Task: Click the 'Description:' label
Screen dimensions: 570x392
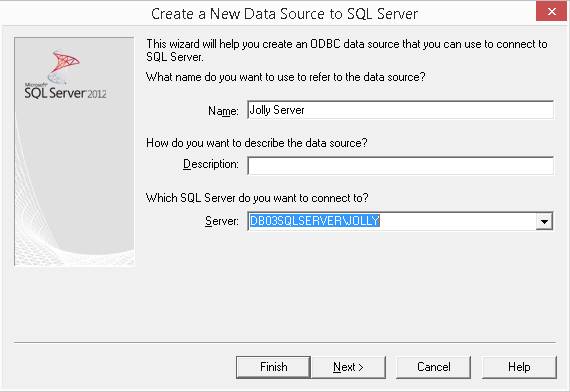Action: tap(211, 164)
